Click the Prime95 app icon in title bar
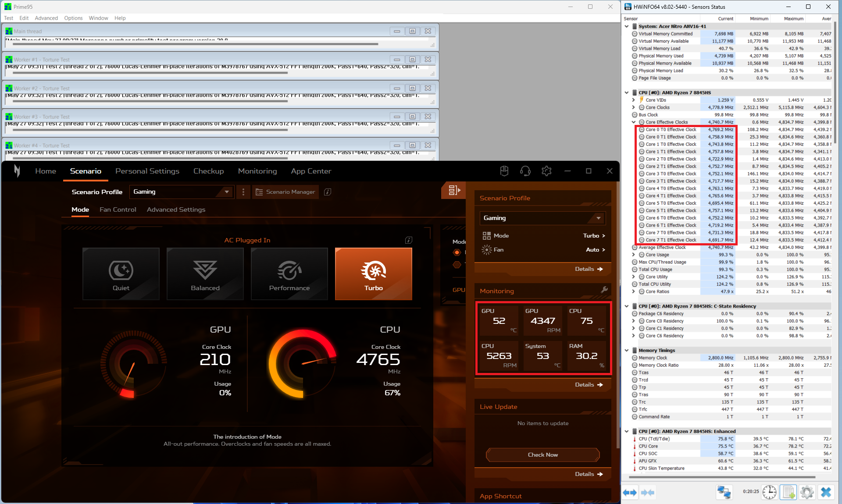 (8, 7)
